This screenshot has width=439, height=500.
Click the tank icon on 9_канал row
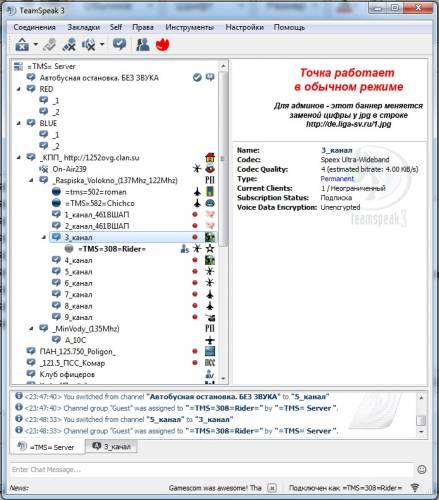(x=210, y=318)
